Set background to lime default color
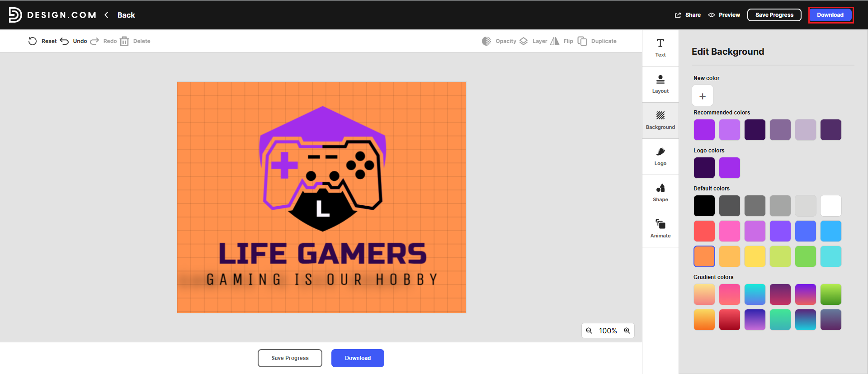This screenshot has width=868, height=374. click(780, 256)
